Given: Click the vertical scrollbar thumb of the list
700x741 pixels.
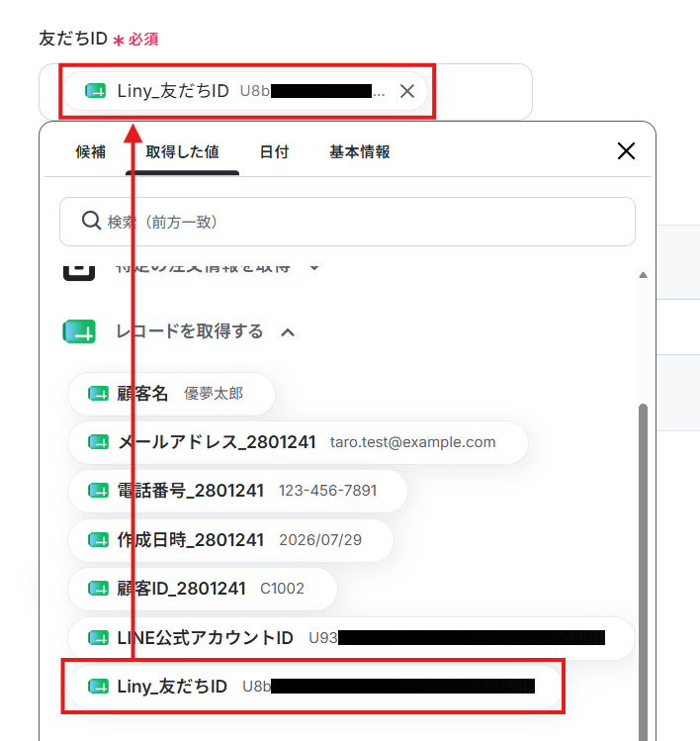Looking at the screenshot, I should [643, 572].
